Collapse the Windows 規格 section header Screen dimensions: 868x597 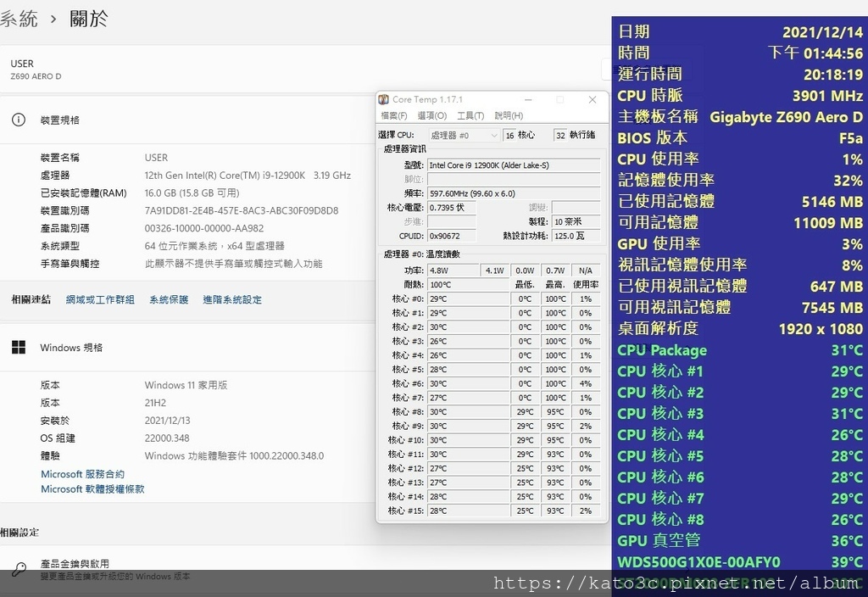point(304,347)
